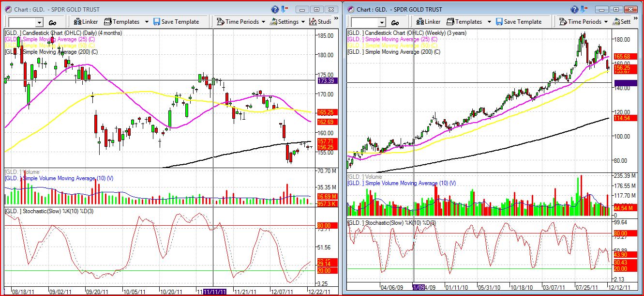644x296 pixels.
Task: Select the weekly 'Stochastic(Slow) %K(10) %D(3)' legend
Action: 392,222
